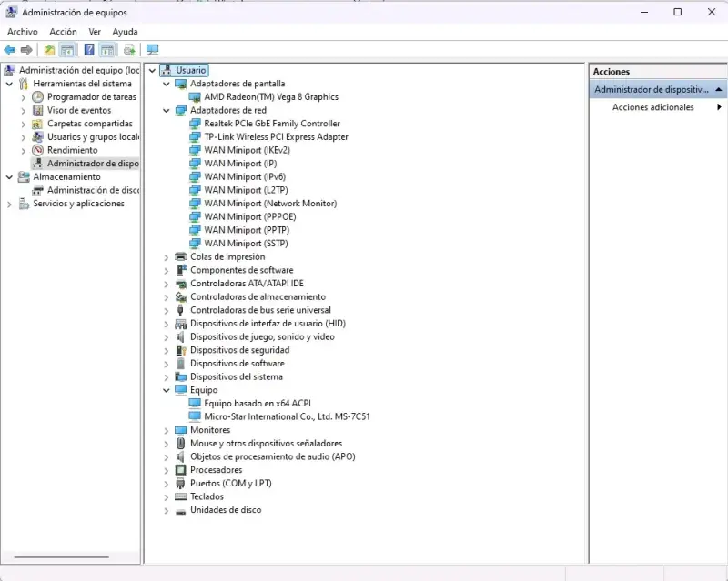Select Dispositivos de interfaz de usuario (HID)
The image size is (728, 581).
[x=268, y=324]
